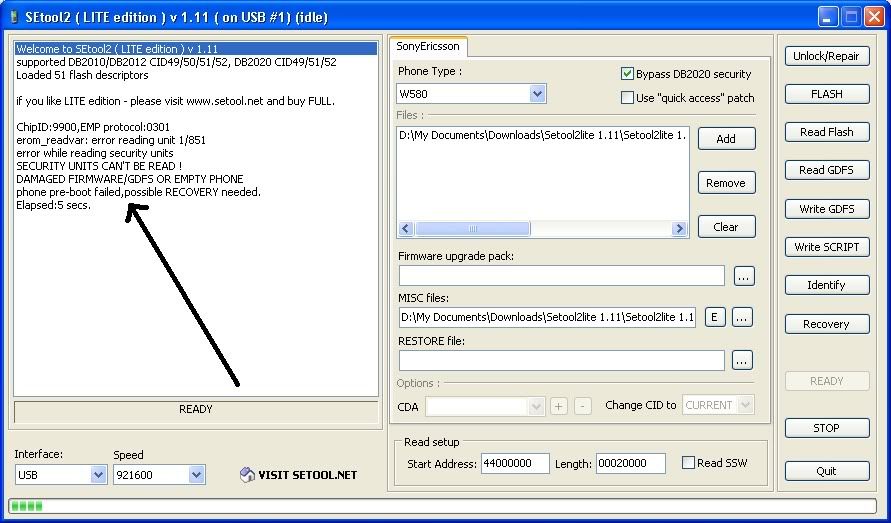Enable Read SSW checkbox

point(688,463)
